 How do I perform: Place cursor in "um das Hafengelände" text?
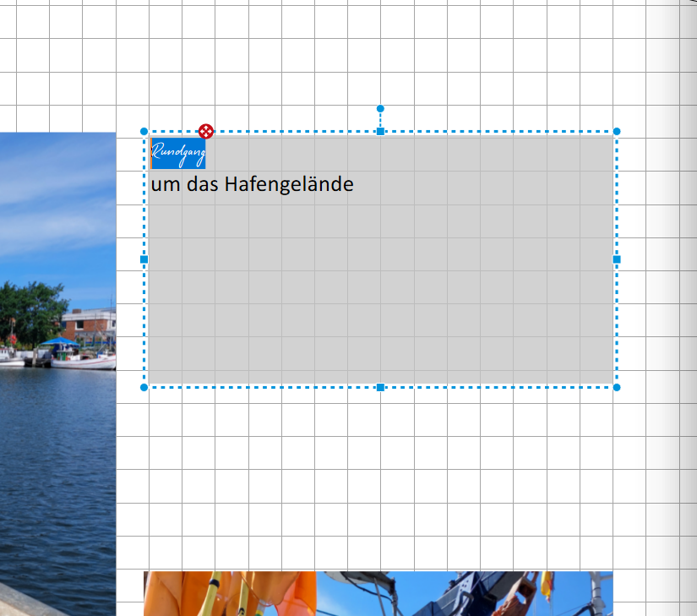click(252, 184)
